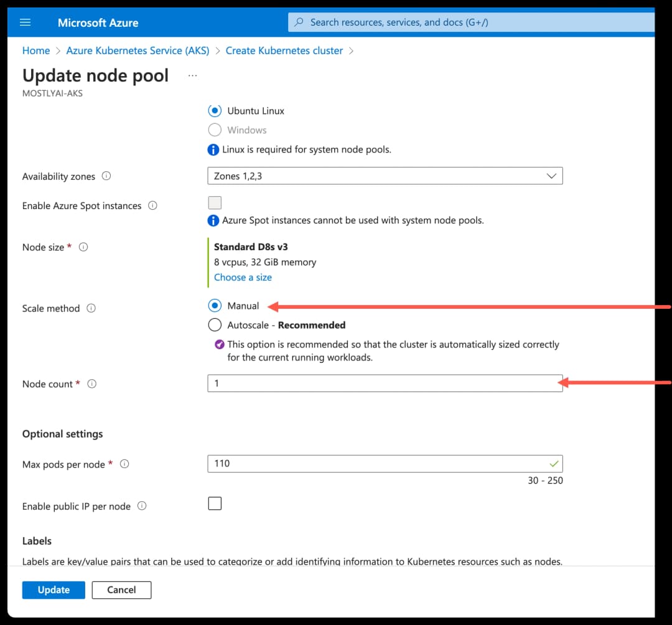Open the Azure portal hamburger menu
This screenshot has height=625, width=672.
click(x=25, y=22)
